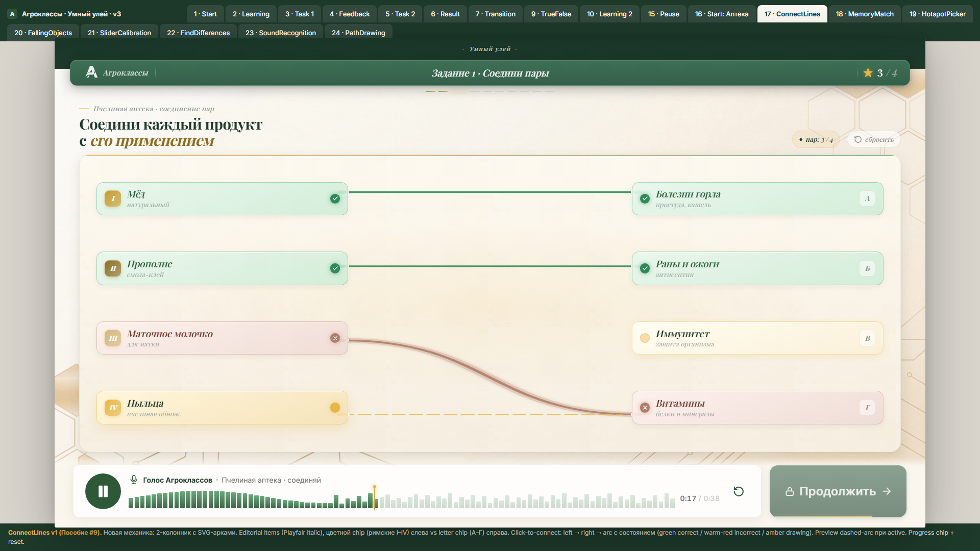Select the Иммунитет connection dot
Image resolution: width=980 pixels, height=551 pixels.
tap(645, 338)
